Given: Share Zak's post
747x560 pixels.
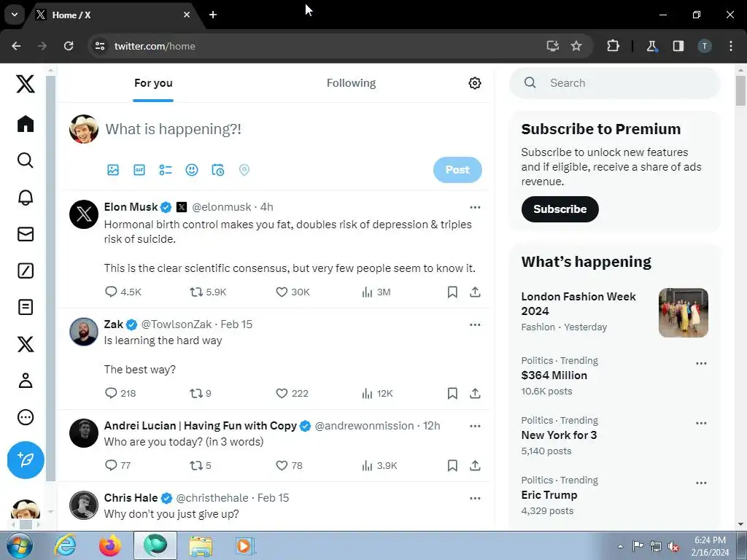Looking at the screenshot, I should coord(475,393).
